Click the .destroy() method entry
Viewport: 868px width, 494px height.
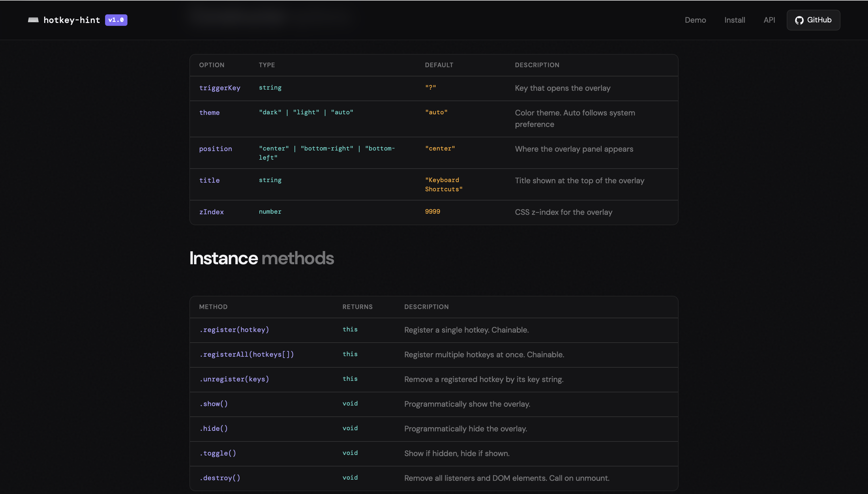[x=220, y=478]
